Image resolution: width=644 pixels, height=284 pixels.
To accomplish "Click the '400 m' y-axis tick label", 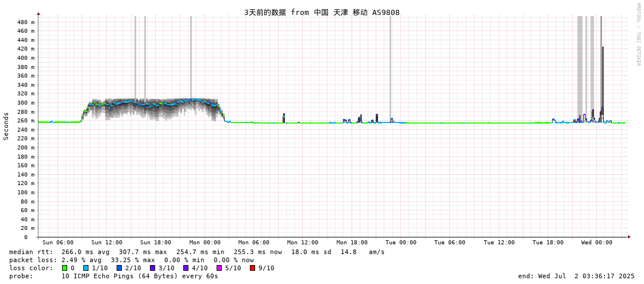I will click(26, 58).
